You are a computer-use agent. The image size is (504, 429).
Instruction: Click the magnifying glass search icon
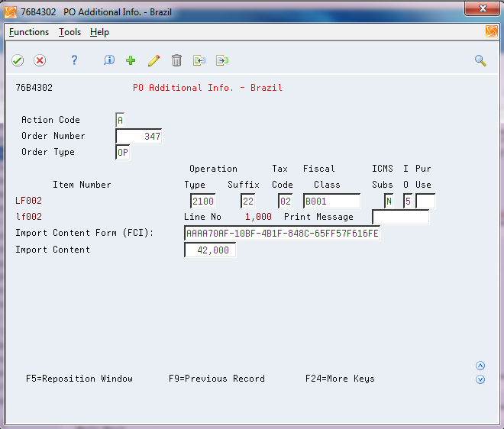pyautogui.click(x=480, y=60)
